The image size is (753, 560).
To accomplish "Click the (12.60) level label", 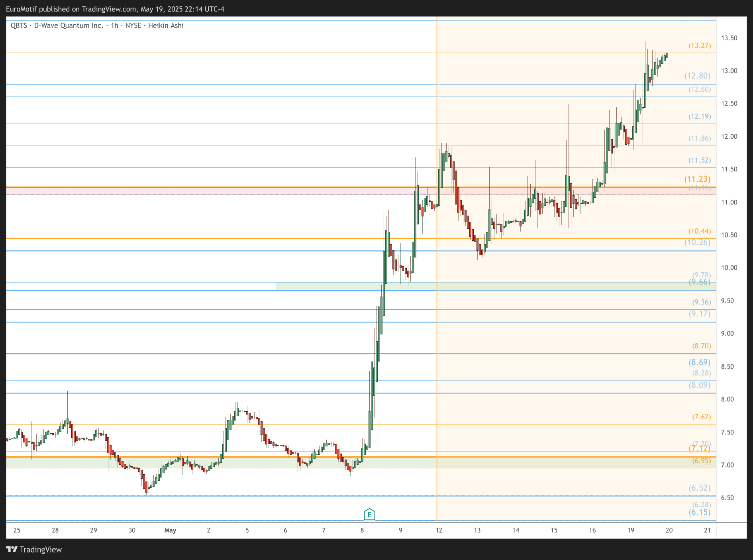I will pyautogui.click(x=700, y=89).
